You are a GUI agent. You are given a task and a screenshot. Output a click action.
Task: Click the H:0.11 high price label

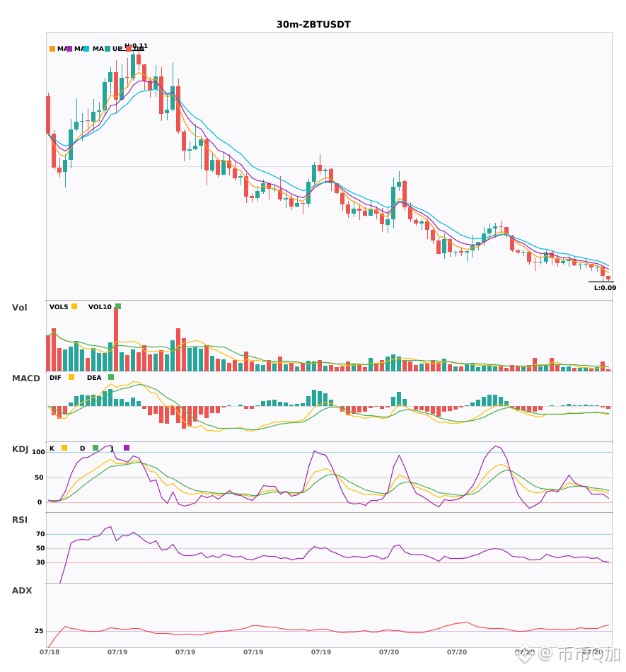[x=137, y=45]
